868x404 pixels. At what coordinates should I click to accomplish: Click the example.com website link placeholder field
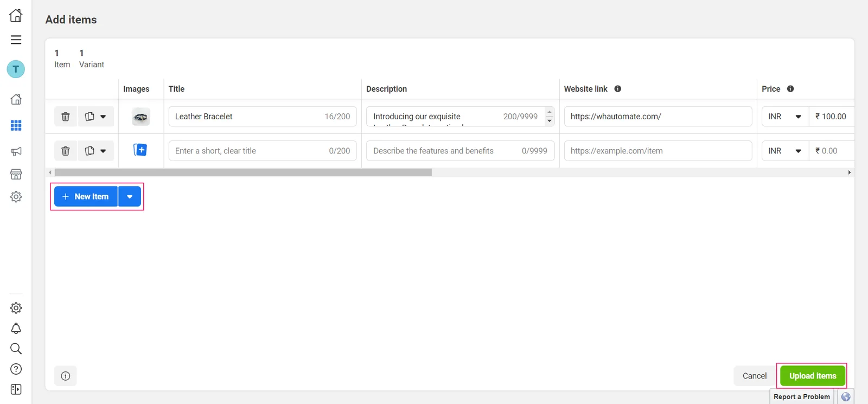(x=658, y=151)
